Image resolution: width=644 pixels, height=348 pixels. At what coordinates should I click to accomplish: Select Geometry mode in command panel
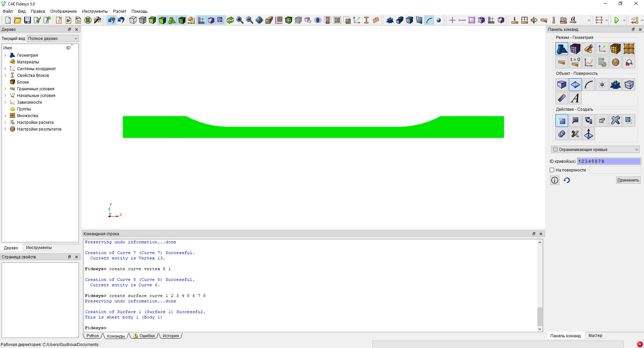(562, 49)
